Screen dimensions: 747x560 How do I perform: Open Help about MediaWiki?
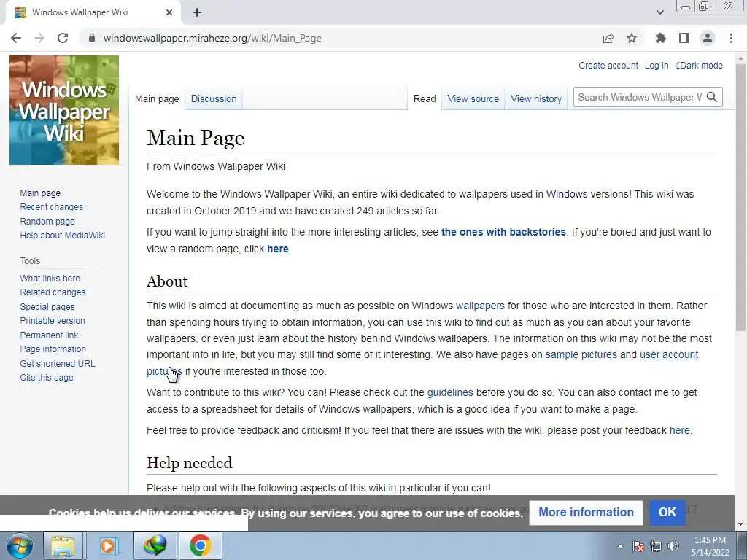pyautogui.click(x=63, y=236)
